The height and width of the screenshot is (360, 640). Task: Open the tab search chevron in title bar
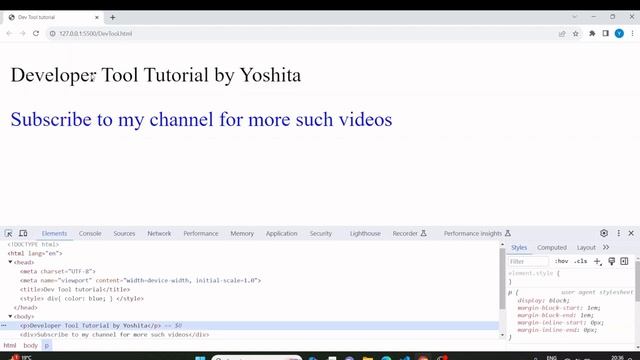coord(575,17)
